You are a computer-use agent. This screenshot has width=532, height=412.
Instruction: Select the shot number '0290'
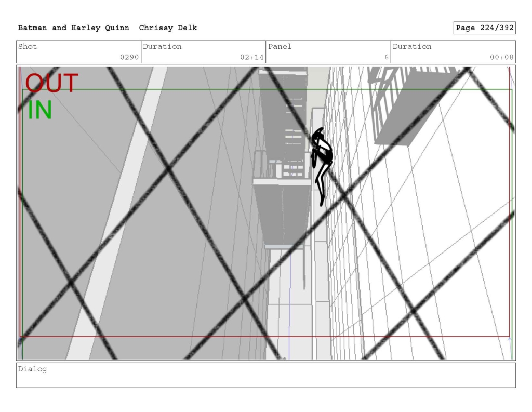pos(129,57)
